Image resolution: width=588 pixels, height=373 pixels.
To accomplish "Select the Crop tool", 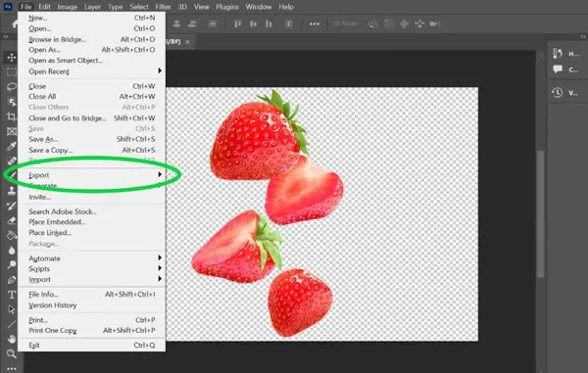I will (x=11, y=117).
